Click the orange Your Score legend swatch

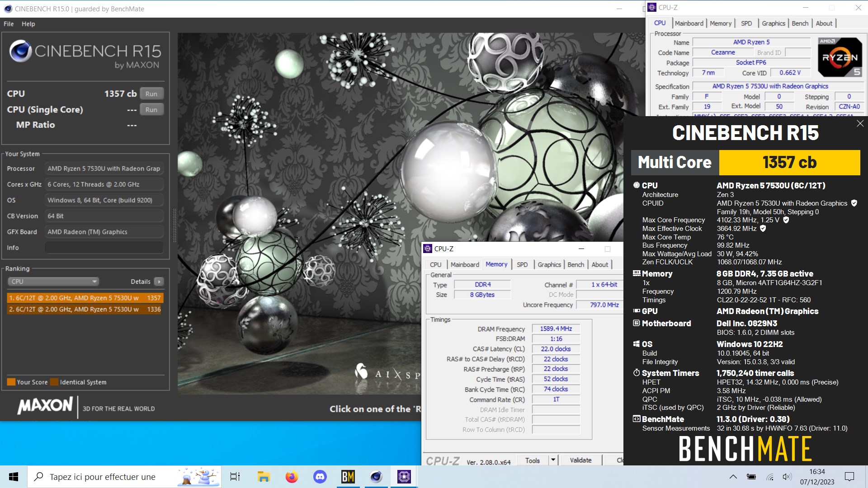click(x=11, y=382)
